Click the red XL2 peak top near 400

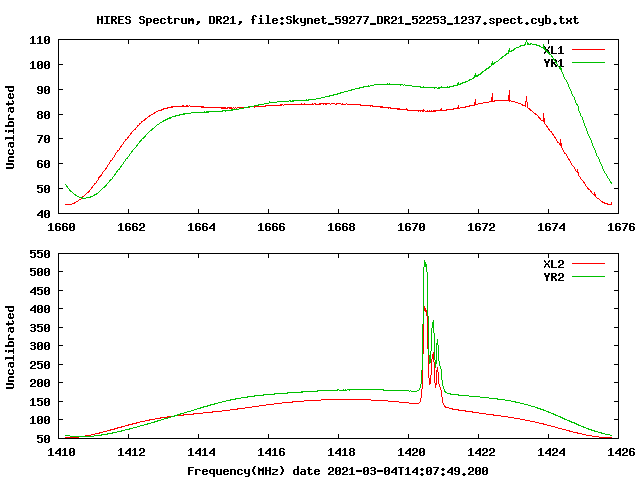click(425, 309)
